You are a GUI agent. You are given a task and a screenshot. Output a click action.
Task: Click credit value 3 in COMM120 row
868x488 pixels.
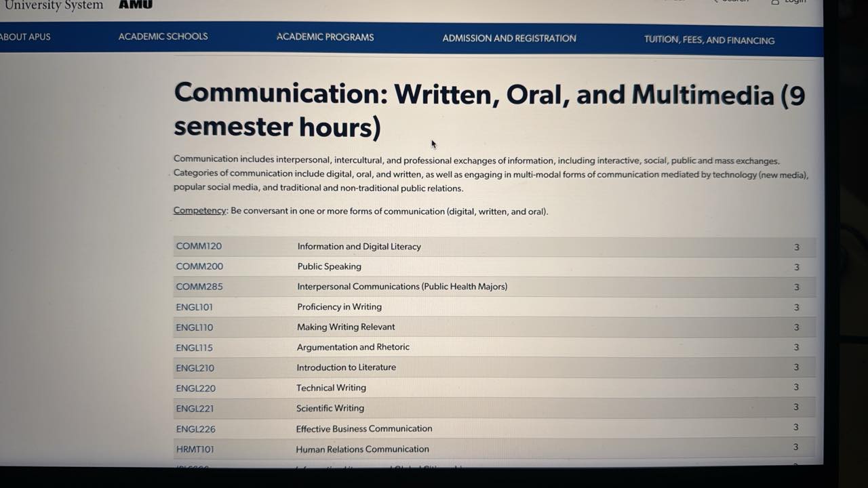[x=797, y=247]
